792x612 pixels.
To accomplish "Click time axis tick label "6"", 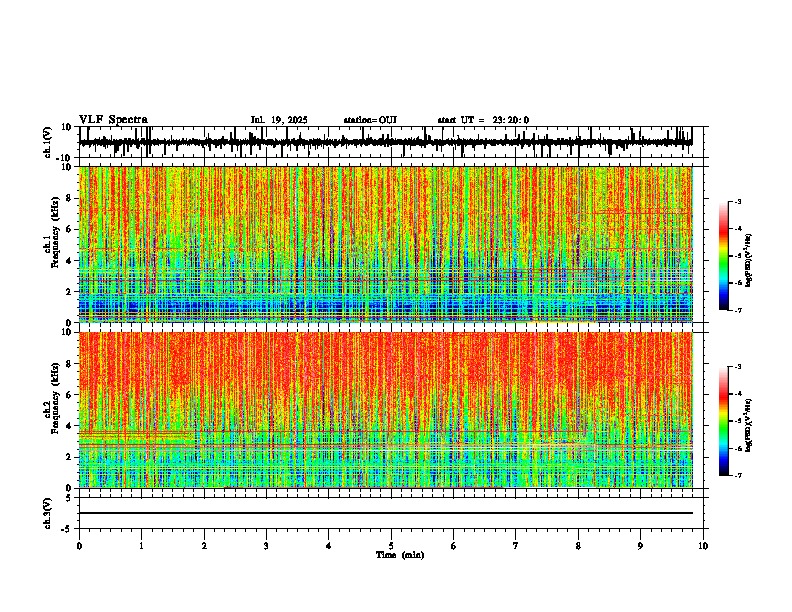I will 454,546.
